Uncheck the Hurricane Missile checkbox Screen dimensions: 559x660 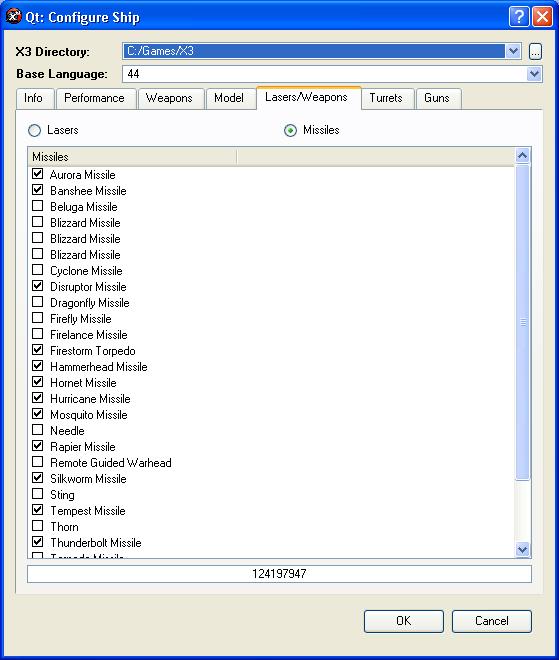pos(37,397)
